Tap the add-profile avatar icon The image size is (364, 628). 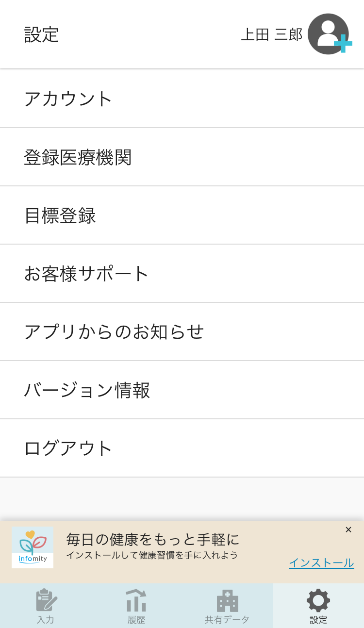coord(329,34)
